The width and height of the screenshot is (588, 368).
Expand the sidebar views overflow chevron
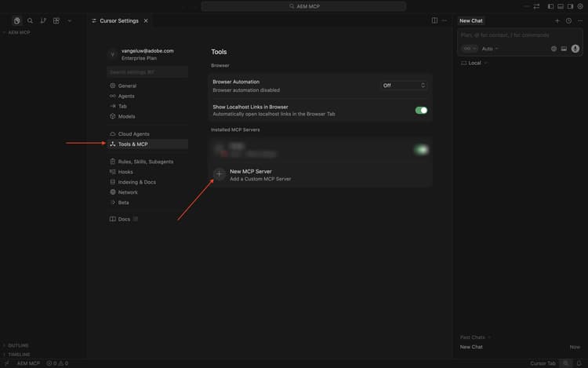click(69, 20)
